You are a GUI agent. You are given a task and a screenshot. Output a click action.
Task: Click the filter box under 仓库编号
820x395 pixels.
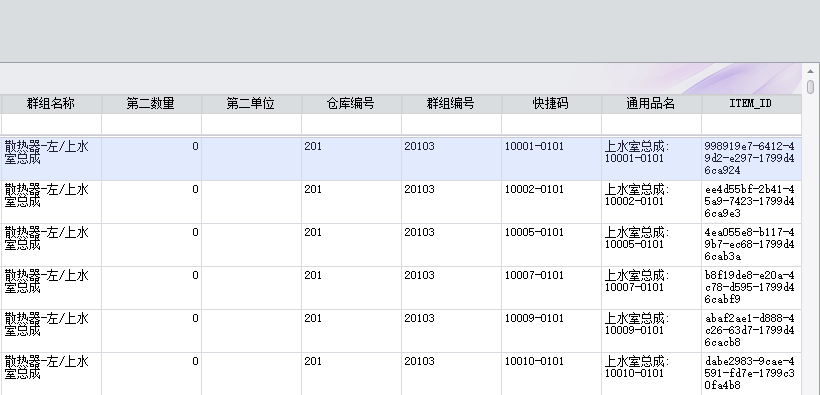pos(351,125)
